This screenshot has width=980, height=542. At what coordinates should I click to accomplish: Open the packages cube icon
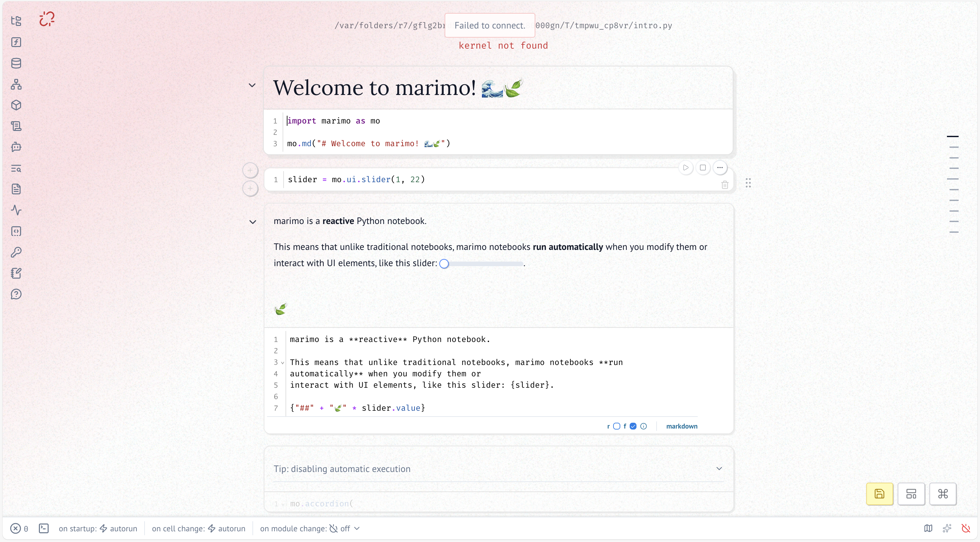[x=16, y=105]
